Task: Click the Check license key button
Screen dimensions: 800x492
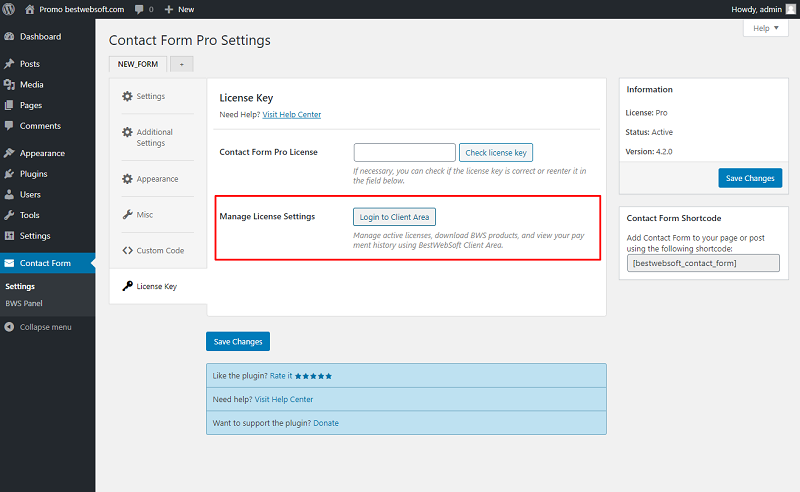Action: click(x=496, y=153)
